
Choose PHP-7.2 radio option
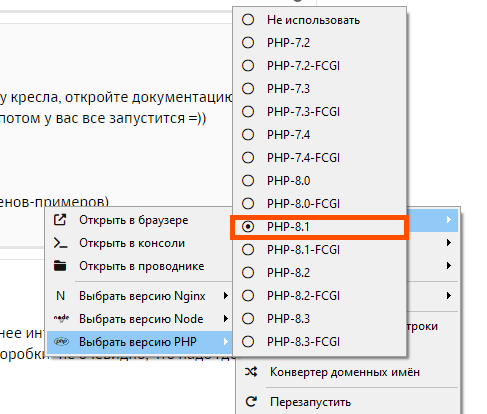coord(319,43)
